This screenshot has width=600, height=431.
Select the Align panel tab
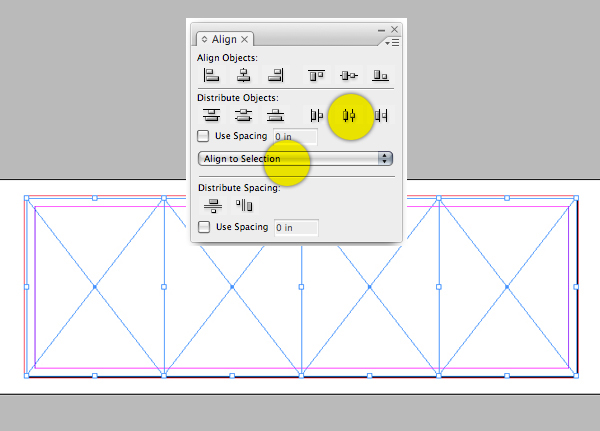point(224,39)
